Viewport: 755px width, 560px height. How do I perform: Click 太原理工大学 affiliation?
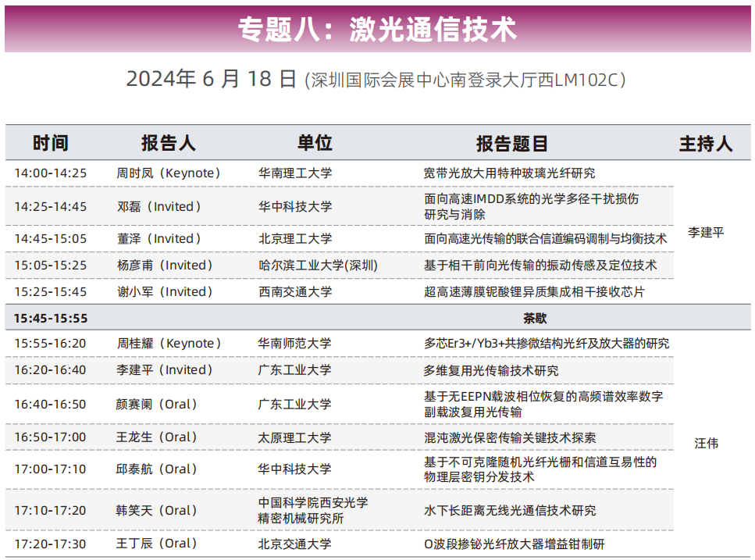click(x=294, y=437)
